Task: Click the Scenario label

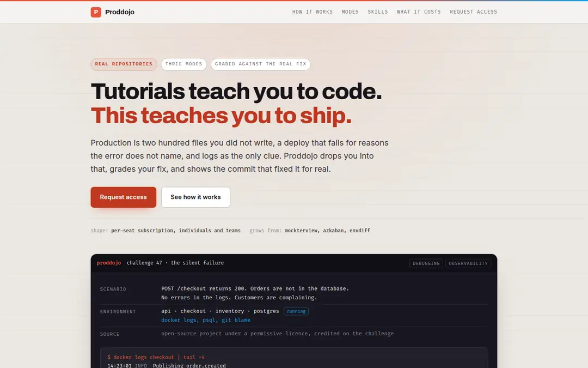Action: coord(113,289)
